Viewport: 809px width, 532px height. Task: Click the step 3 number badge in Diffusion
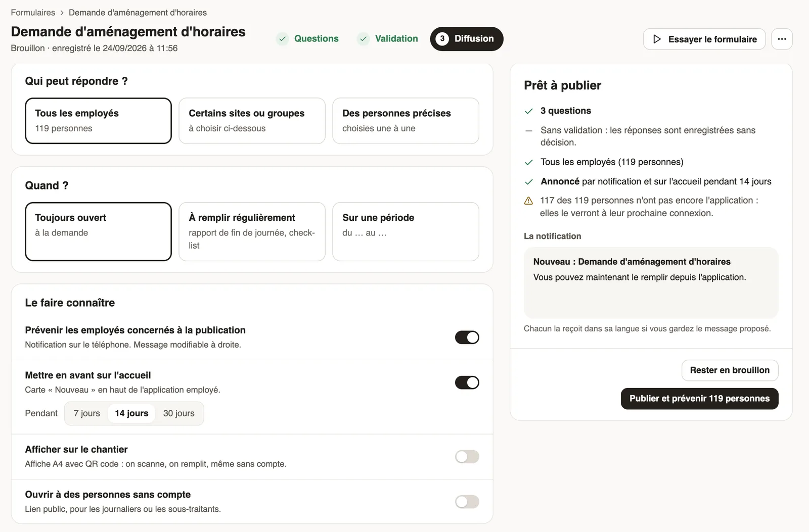pyautogui.click(x=442, y=39)
